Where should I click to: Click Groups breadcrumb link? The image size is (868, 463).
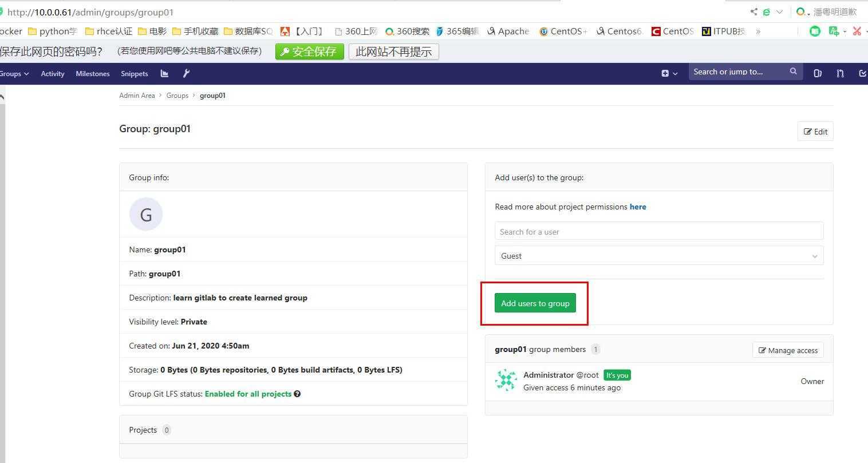[x=177, y=96]
